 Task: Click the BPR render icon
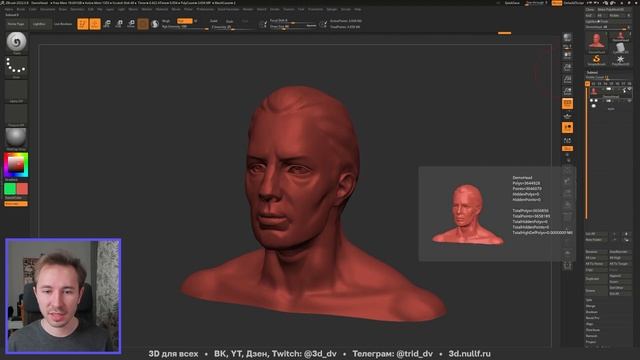tap(567, 38)
